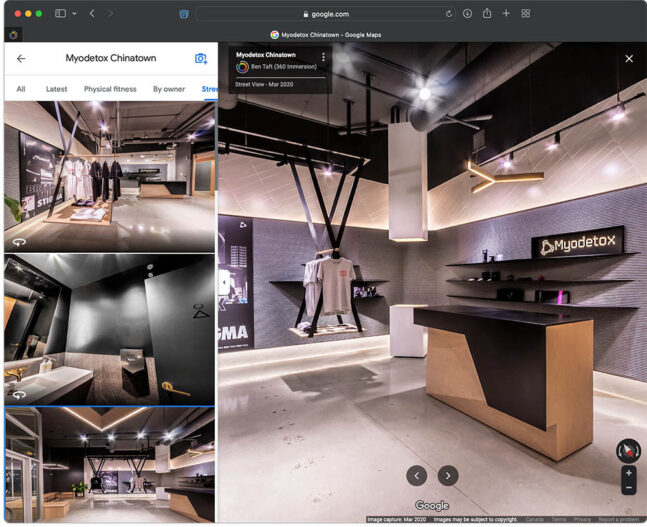Open the sidebar dropdown chevron

click(x=74, y=14)
